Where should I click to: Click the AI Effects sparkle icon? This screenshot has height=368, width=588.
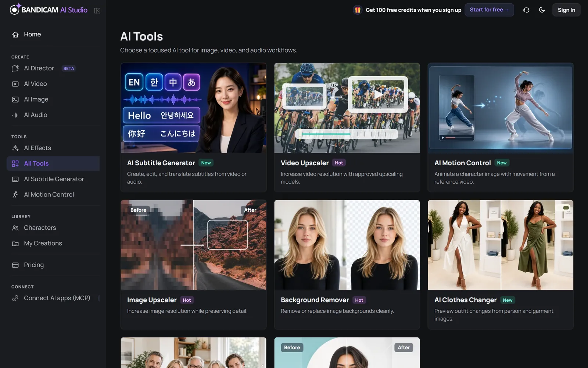click(x=15, y=148)
